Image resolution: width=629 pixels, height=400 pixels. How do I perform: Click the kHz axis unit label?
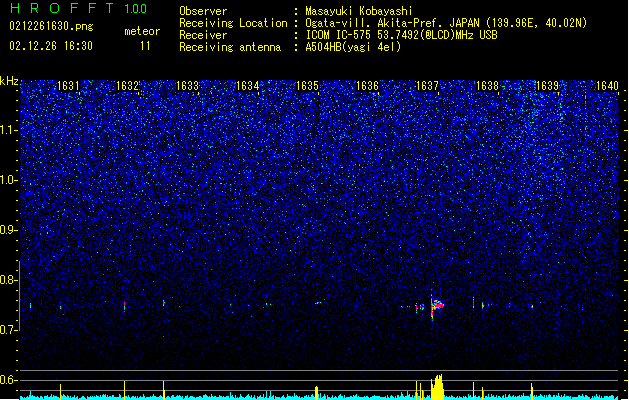(x=9, y=81)
